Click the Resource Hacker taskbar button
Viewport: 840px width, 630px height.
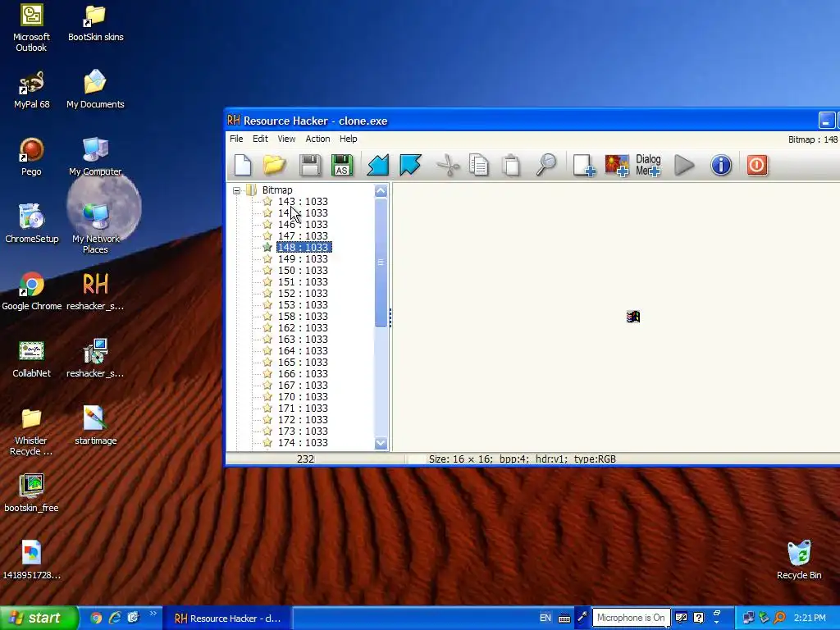point(227,619)
